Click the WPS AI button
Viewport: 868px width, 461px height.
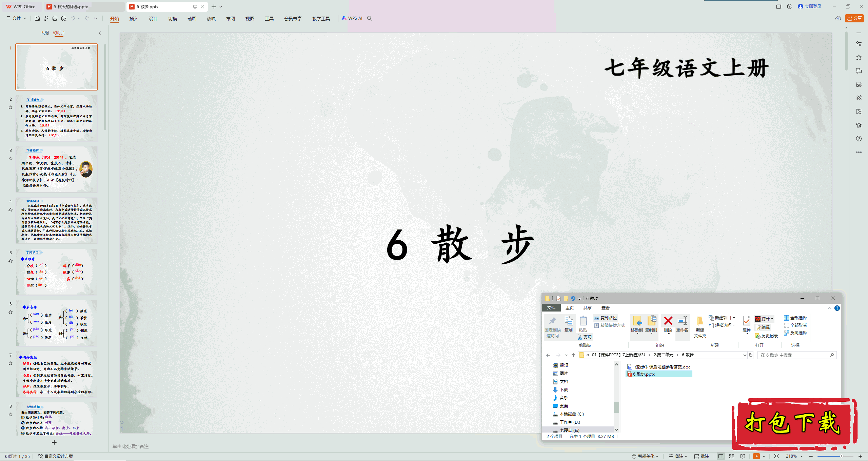coord(352,18)
